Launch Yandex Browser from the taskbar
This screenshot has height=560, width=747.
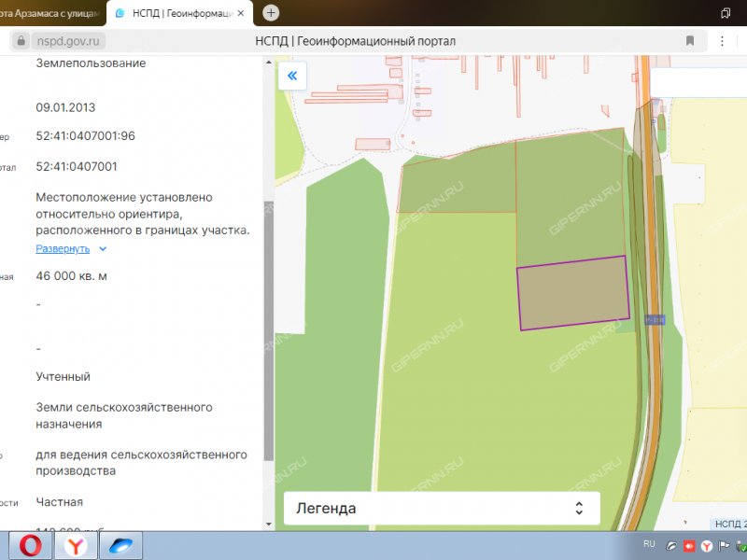(x=74, y=544)
